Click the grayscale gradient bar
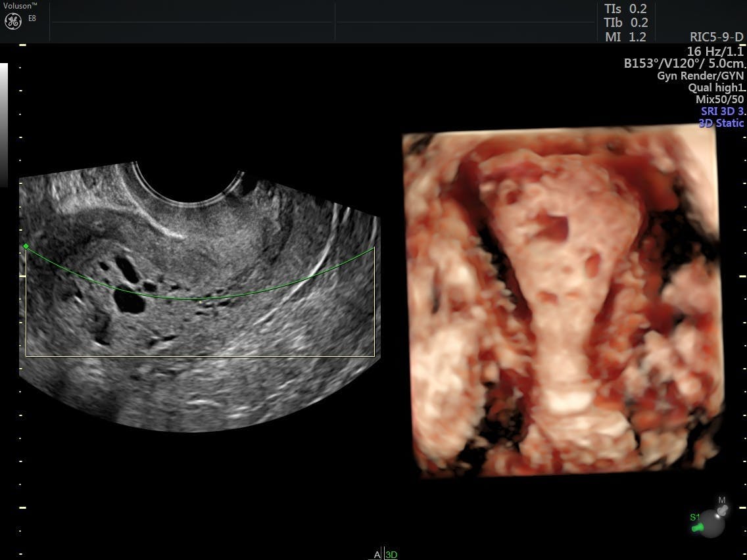Screen dimensions: 747x560 [x=3, y=125]
